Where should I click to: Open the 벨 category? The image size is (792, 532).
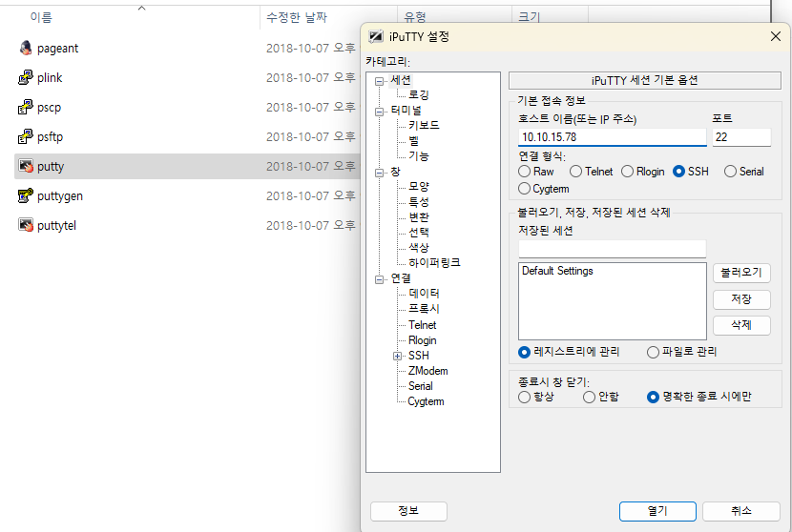click(x=414, y=141)
